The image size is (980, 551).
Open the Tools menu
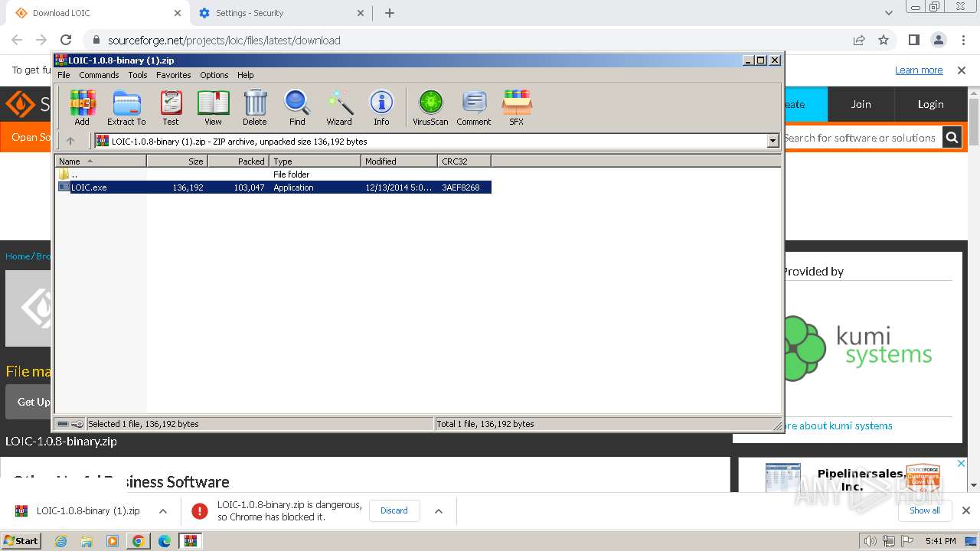click(138, 75)
